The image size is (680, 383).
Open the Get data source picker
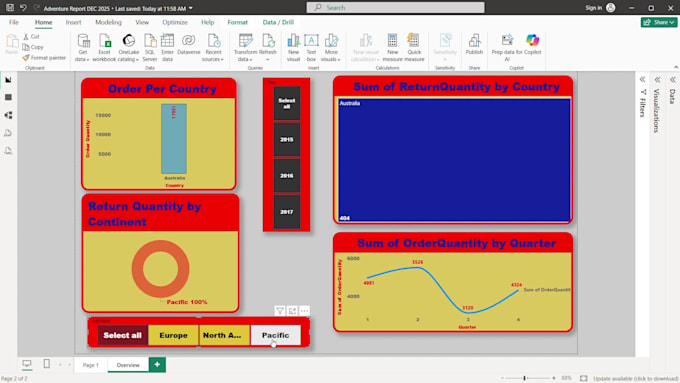coord(82,48)
